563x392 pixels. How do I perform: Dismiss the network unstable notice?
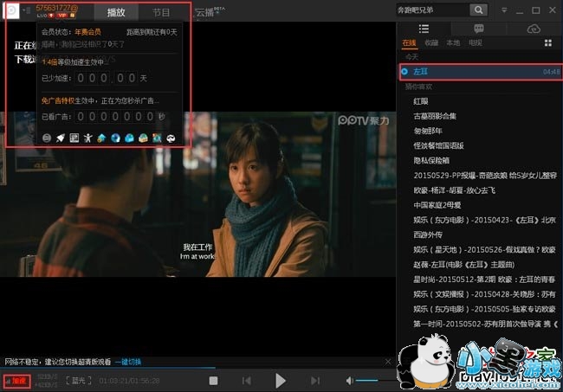click(x=388, y=362)
